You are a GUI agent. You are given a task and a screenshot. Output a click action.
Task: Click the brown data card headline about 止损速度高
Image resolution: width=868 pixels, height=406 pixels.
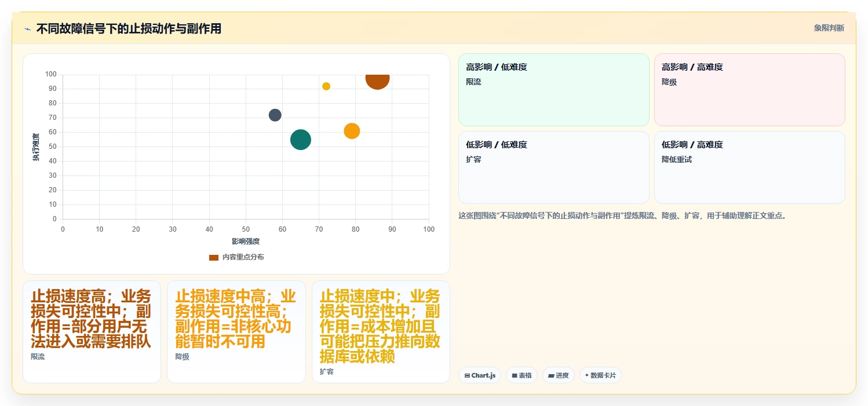pyautogui.click(x=91, y=319)
